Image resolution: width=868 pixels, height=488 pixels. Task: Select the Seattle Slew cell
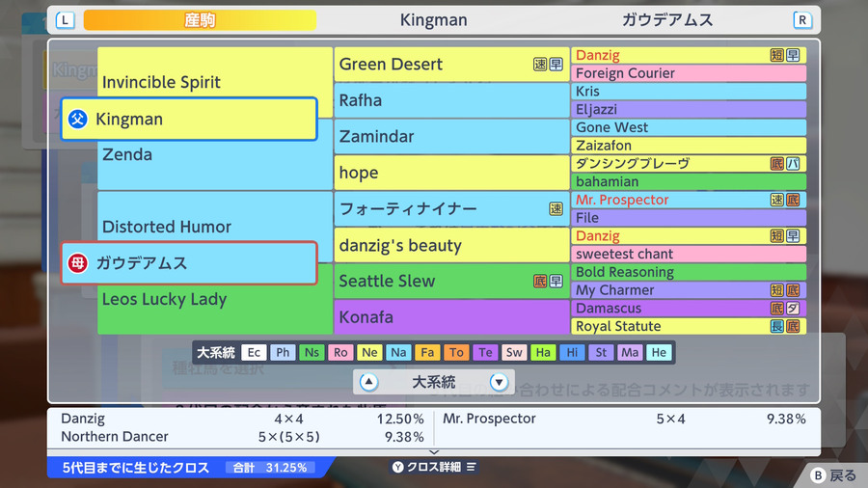click(451, 281)
